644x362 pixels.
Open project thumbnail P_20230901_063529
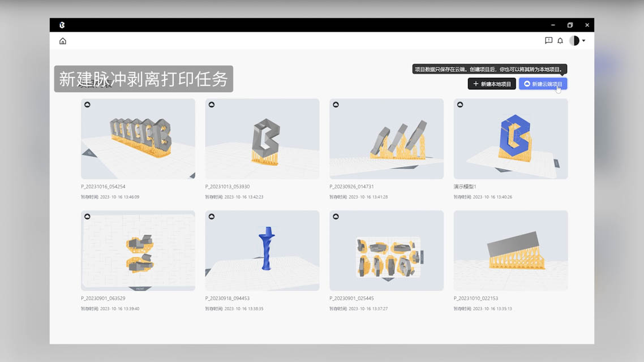pyautogui.click(x=138, y=251)
